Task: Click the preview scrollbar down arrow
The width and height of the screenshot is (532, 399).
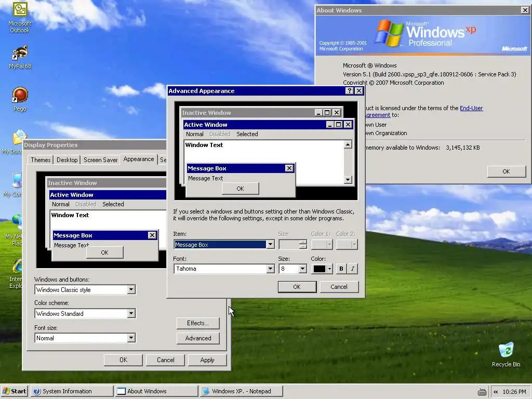Action: (348, 179)
